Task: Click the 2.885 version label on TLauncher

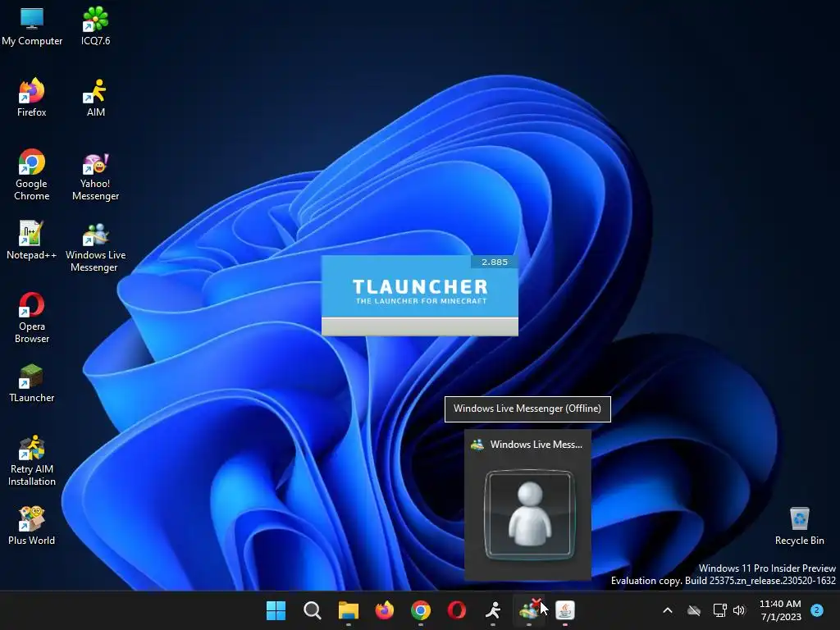Action: [494, 262]
